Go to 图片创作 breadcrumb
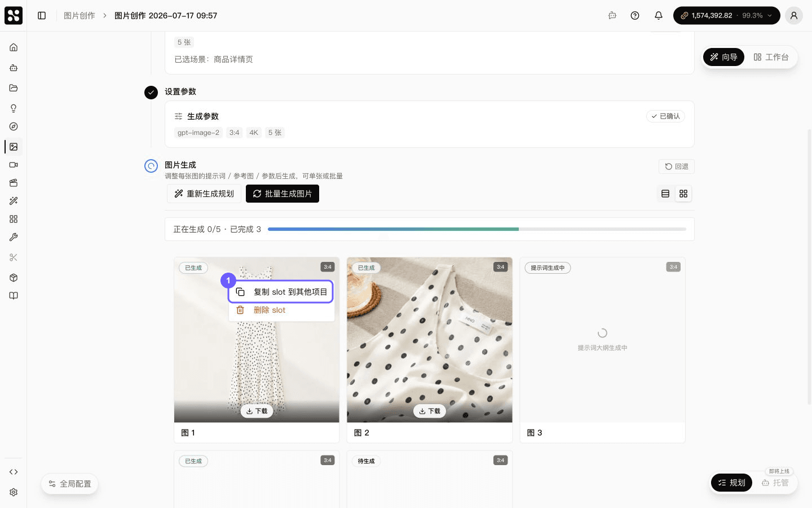The image size is (812, 508). click(80, 15)
